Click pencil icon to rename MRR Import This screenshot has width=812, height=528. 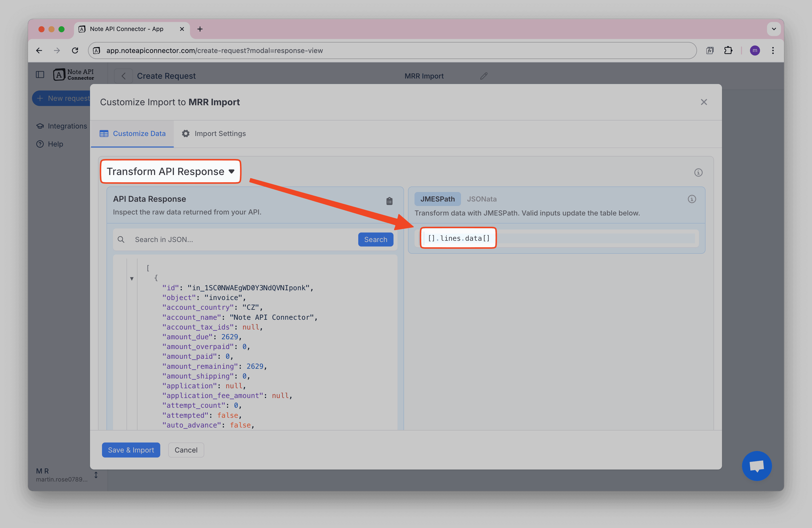[x=483, y=76]
